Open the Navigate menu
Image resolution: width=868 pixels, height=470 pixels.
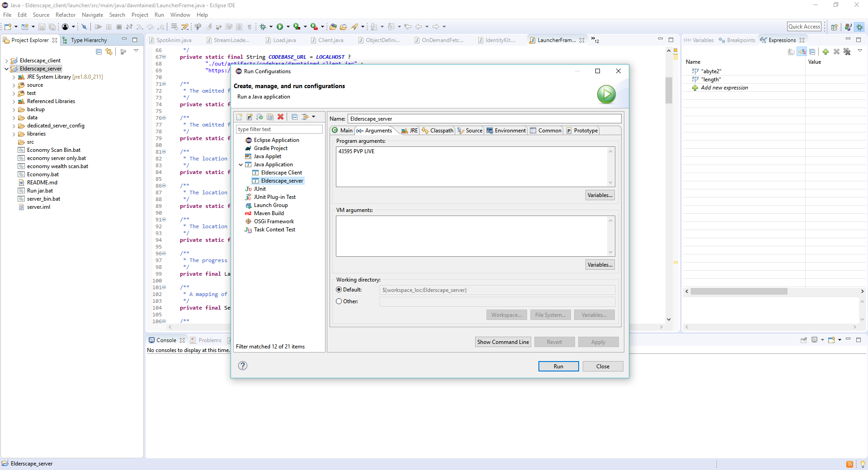click(x=92, y=15)
